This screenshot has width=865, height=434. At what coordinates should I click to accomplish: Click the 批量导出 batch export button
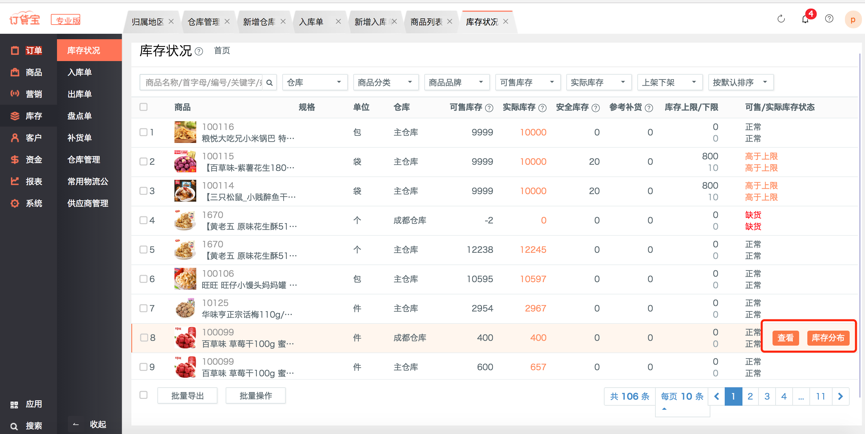tap(187, 396)
